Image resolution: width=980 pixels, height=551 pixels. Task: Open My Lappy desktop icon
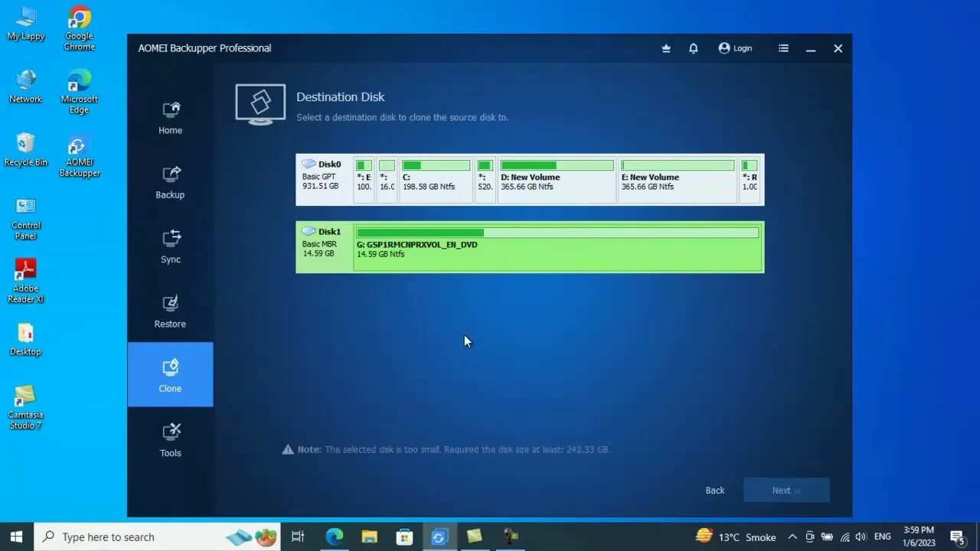coord(26,24)
